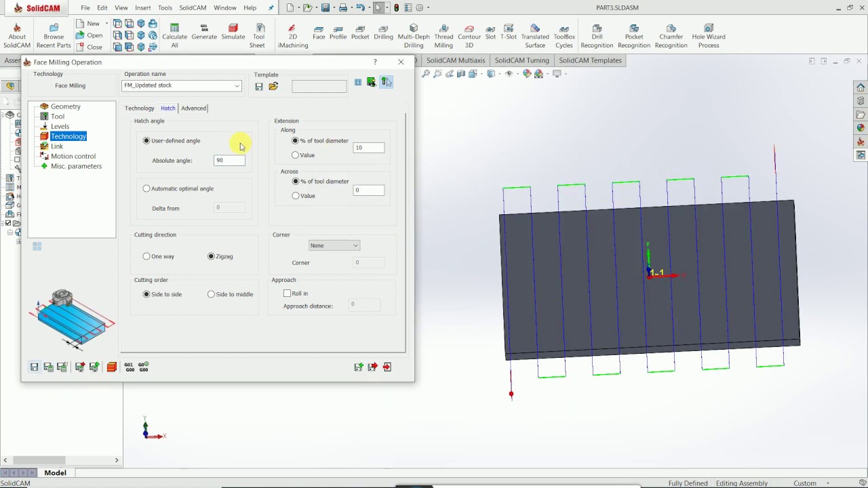The image size is (868, 488).
Task: Open the undo dropdown arrow
Action: tap(370, 7)
